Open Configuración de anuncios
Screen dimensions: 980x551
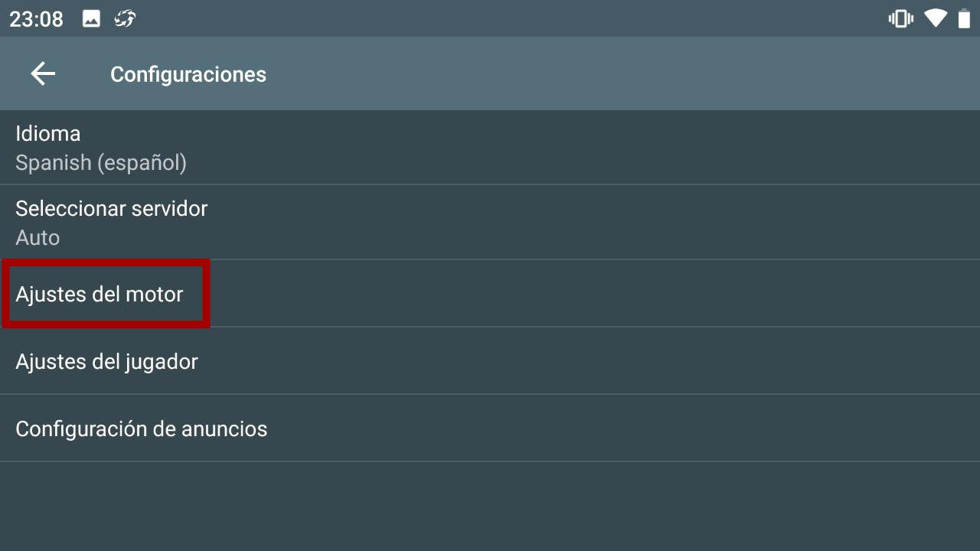point(142,429)
